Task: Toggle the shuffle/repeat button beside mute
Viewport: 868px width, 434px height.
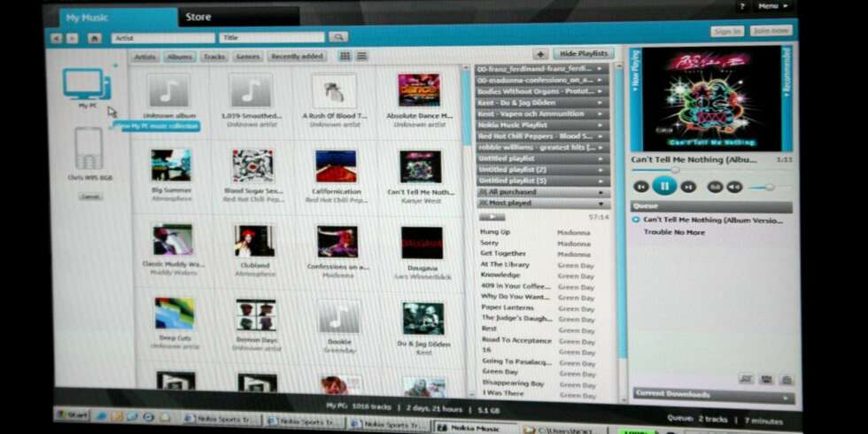Action: click(x=715, y=187)
